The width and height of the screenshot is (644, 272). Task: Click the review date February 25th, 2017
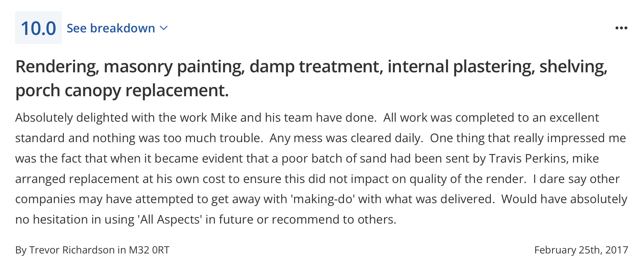click(581, 250)
